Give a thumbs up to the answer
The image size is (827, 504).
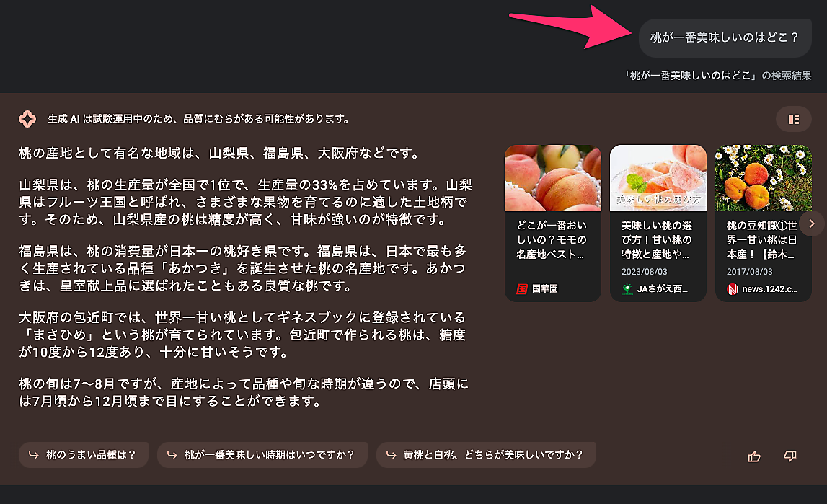pyautogui.click(x=754, y=456)
